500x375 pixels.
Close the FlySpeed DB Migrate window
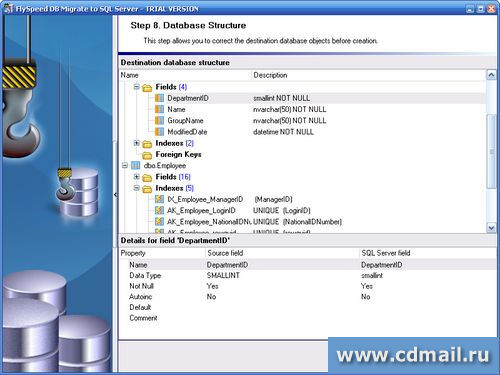click(491, 9)
